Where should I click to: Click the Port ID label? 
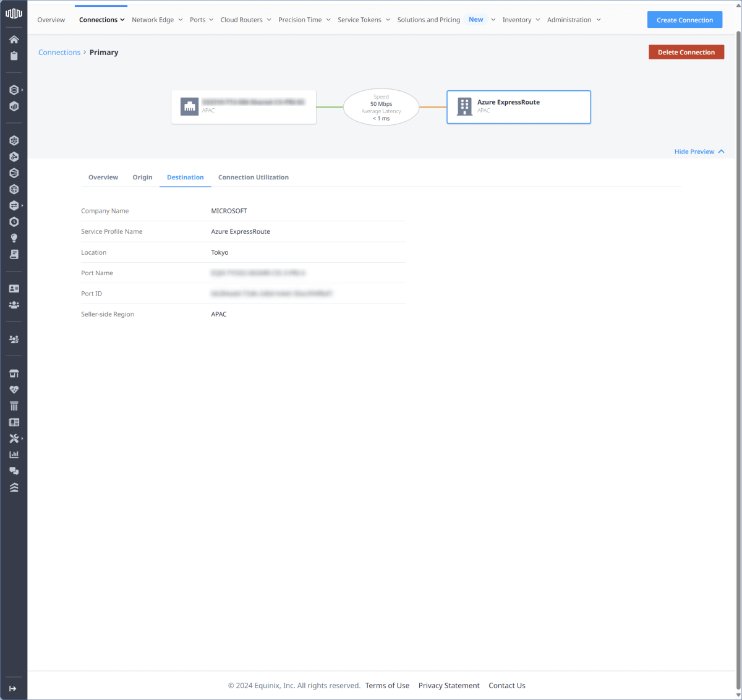92,294
